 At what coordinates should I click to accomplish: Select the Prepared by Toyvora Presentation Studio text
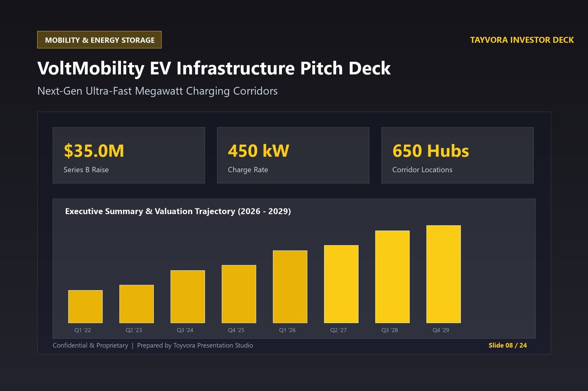(x=195, y=345)
